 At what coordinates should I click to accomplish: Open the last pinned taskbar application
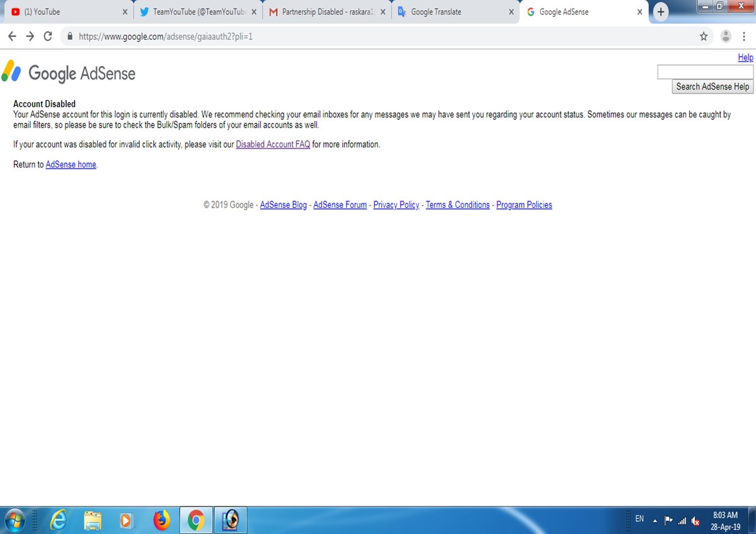(231, 520)
